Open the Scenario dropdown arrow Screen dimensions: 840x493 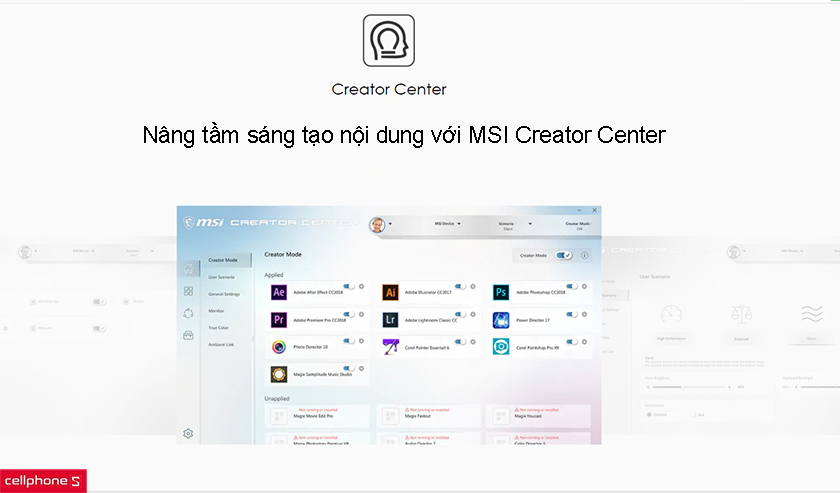tap(530, 223)
